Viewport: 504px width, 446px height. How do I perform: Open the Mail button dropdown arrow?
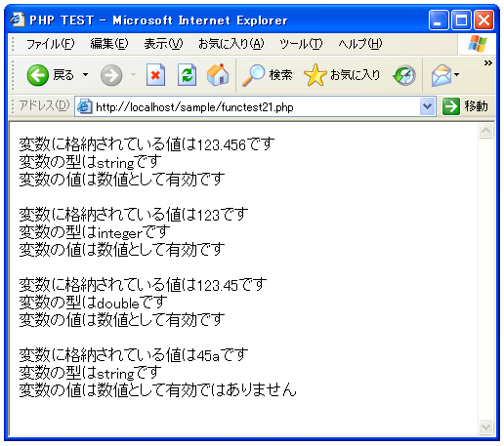tap(457, 75)
